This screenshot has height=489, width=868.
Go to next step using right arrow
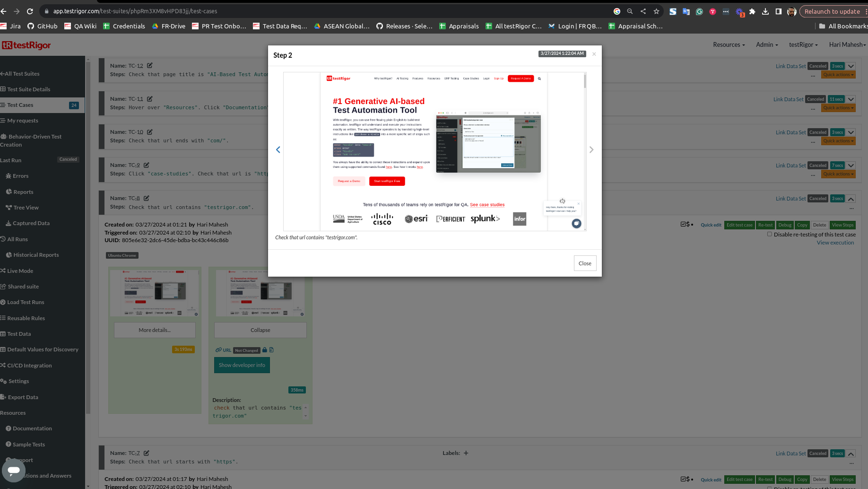tap(591, 150)
